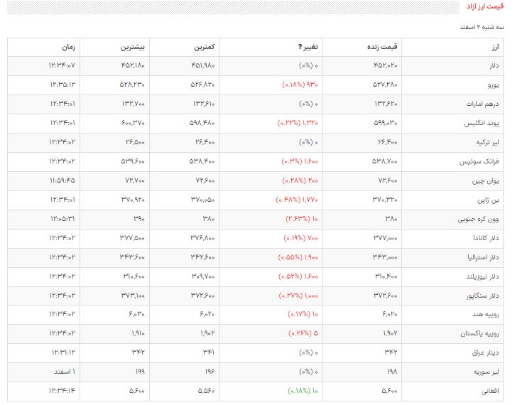This screenshot has width=532, height=405.
Task: Select the فرانک سوئیس currency name
Action: pos(483,162)
